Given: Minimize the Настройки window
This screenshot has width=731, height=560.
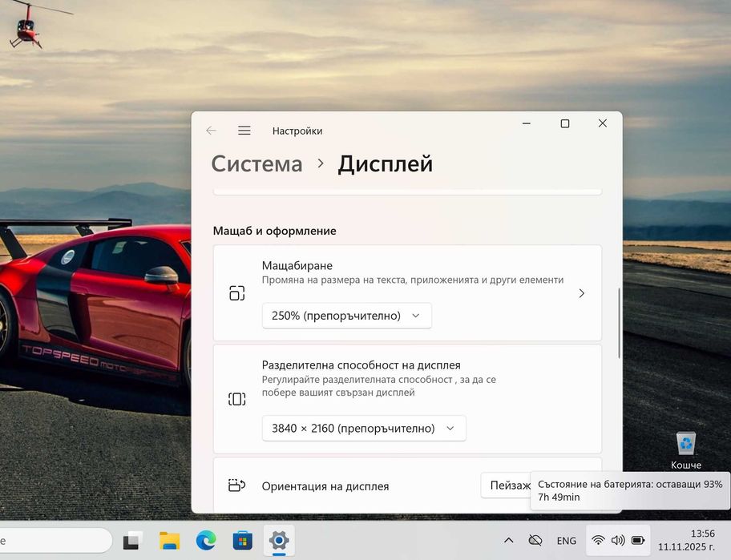Looking at the screenshot, I should pos(527,123).
